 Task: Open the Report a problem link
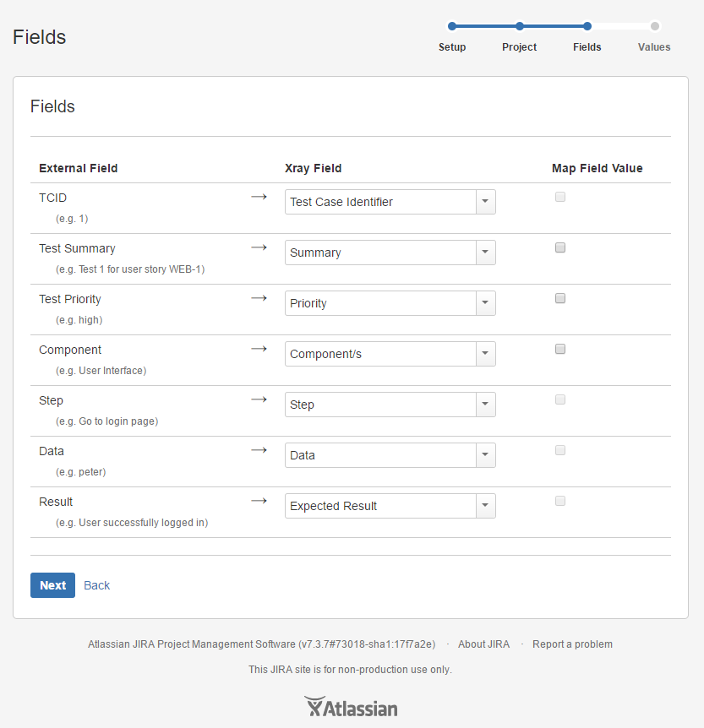(572, 644)
